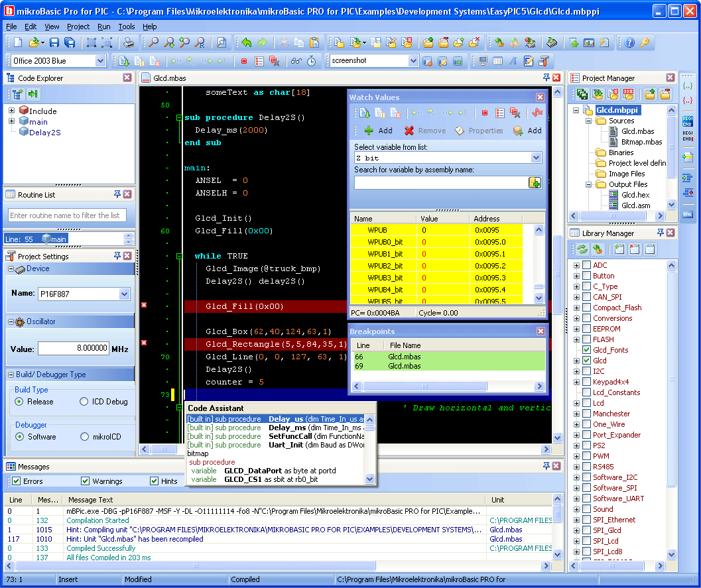701x588 pixels.
Task: Select the Release build type
Action: pos(19,402)
